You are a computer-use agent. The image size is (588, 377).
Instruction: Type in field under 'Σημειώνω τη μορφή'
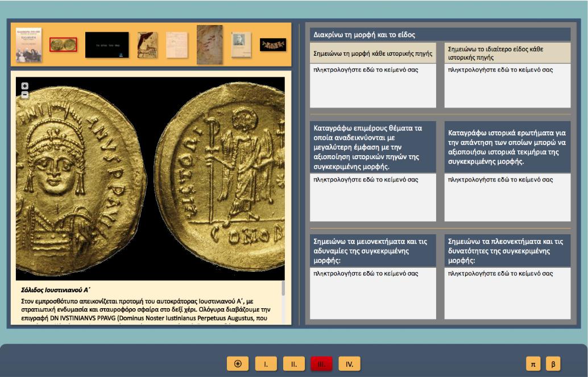pos(372,85)
